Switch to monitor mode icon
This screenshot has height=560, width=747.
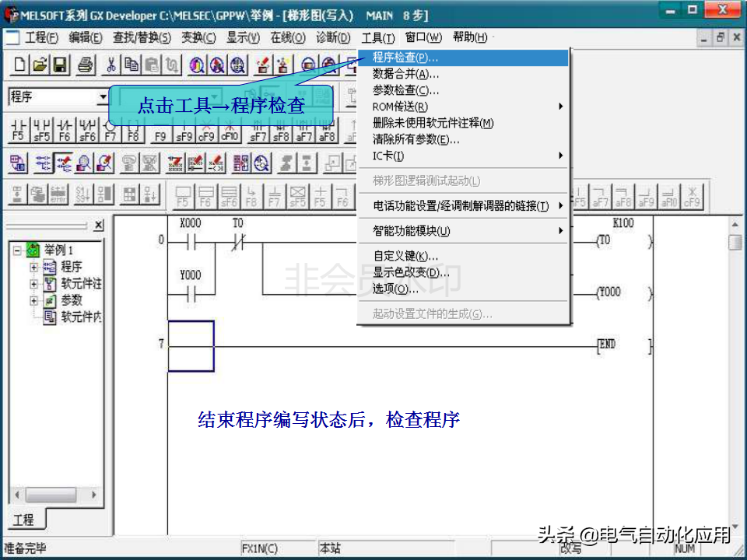click(84, 163)
